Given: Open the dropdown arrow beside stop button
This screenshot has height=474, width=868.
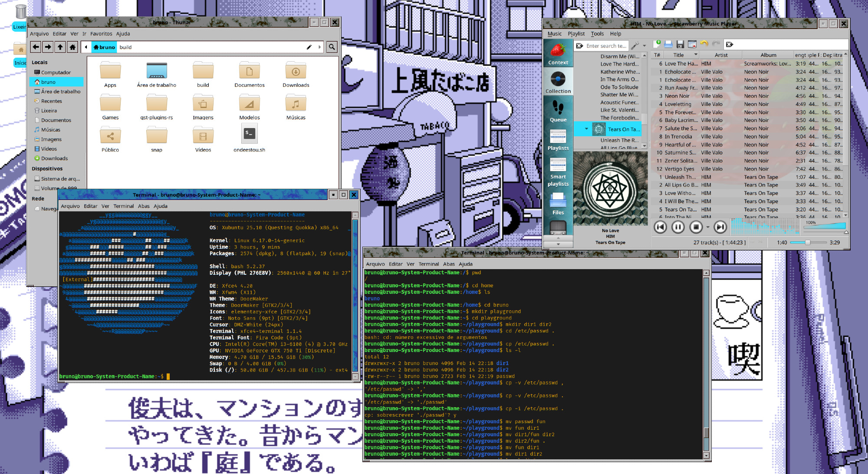Looking at the screenshot, I should coord(708,227).
